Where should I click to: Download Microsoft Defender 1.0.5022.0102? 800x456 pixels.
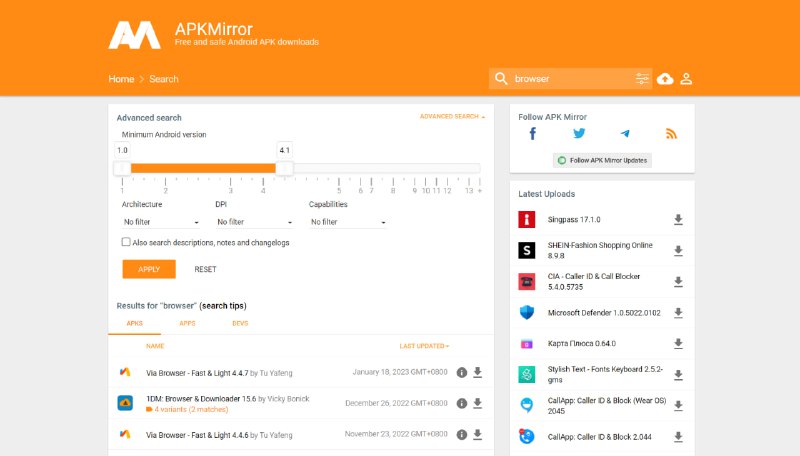[x=678, y=313]
